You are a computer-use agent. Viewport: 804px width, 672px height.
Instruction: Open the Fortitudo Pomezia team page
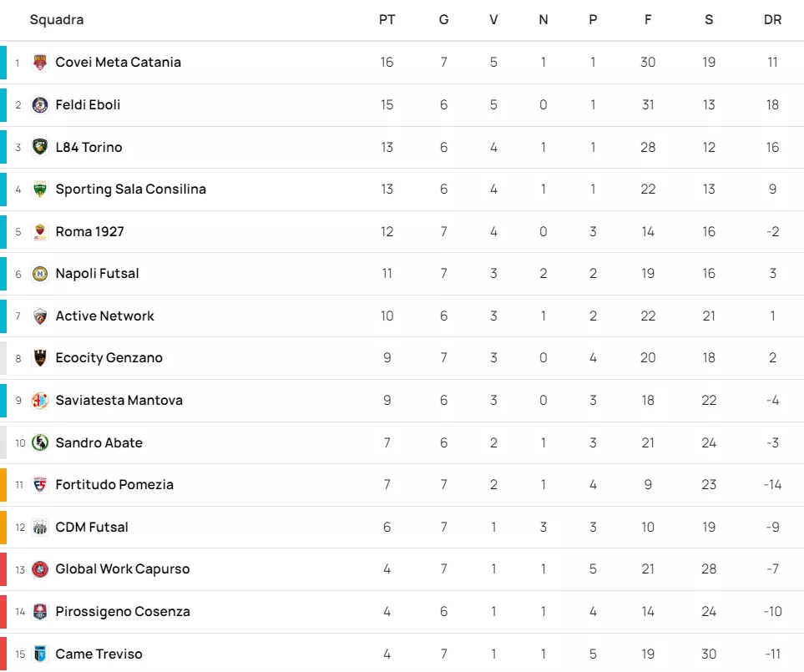coord(114,484)
